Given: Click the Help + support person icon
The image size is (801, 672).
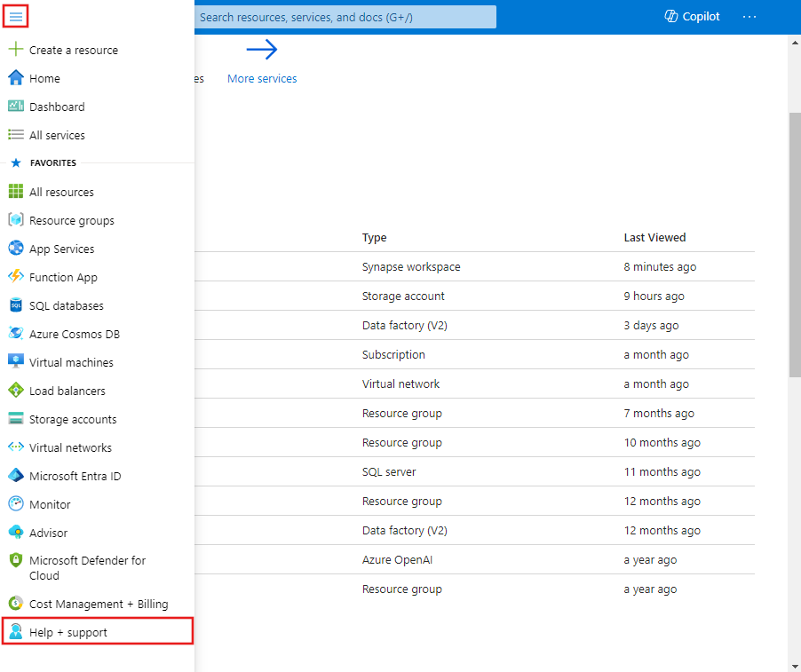Looking at the screenshot, I should point(16,632).
